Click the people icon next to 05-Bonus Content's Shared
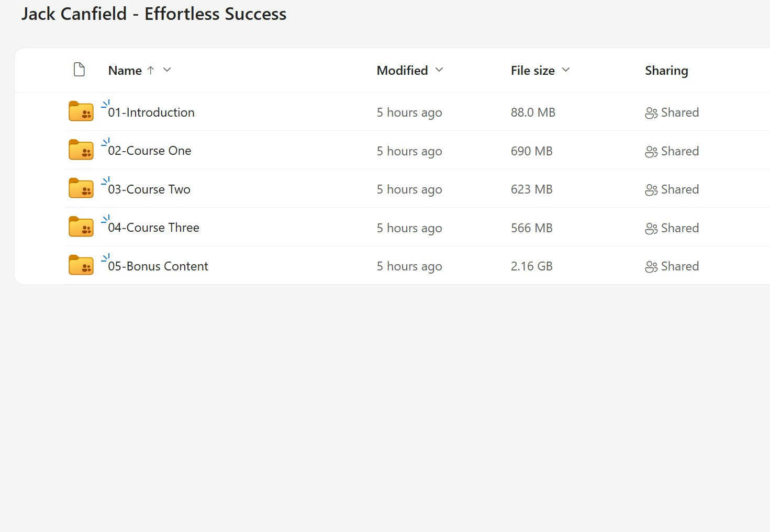Viewport: 770px width, 532px height. pyautogui.click(x=651, y=266)
